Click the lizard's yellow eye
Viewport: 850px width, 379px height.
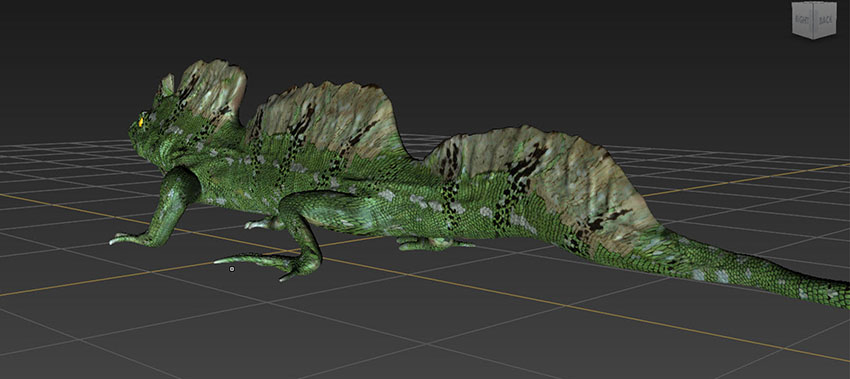point(142,122)
